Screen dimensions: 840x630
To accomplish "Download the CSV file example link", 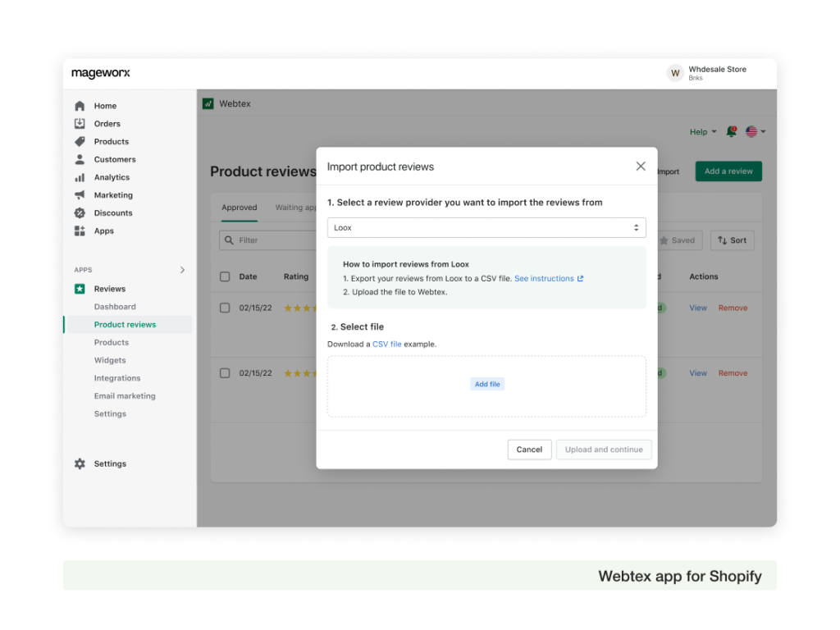I will 387,344.
